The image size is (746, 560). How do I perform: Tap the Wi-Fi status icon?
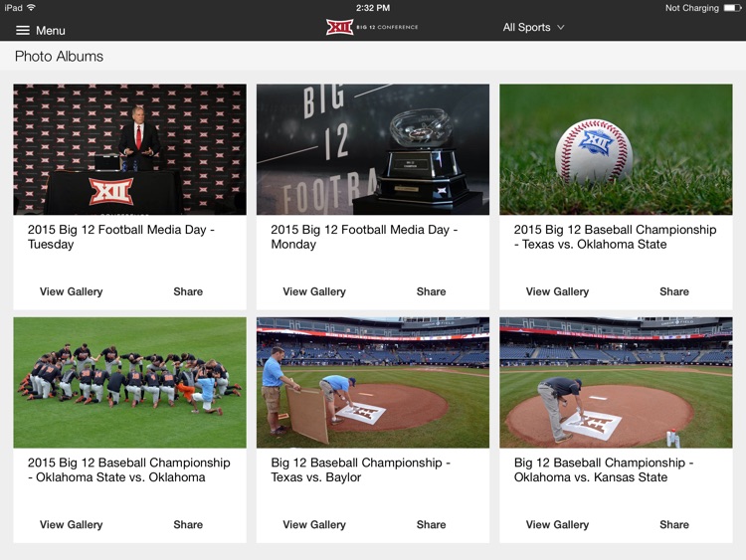[x=32, y=8]
